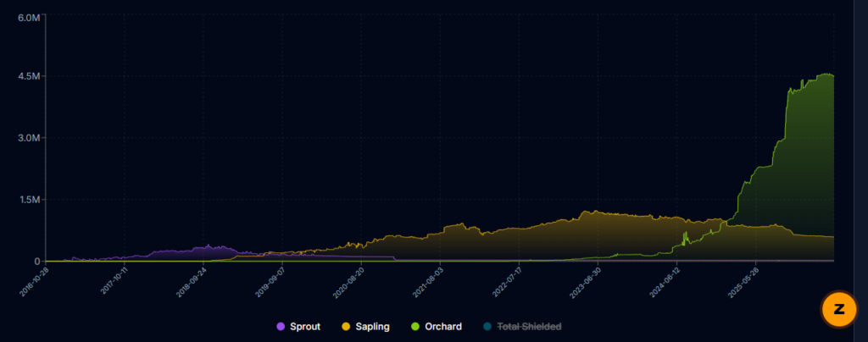Toggle the Sprout series in legend
Image resolution: width=868 pixels, height=342 pixels.
[x=298, y=327]
